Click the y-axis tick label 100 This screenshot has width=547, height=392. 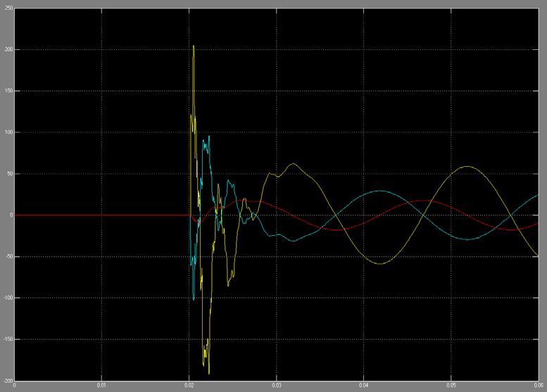pyautogui.click(x=8, y=132)
